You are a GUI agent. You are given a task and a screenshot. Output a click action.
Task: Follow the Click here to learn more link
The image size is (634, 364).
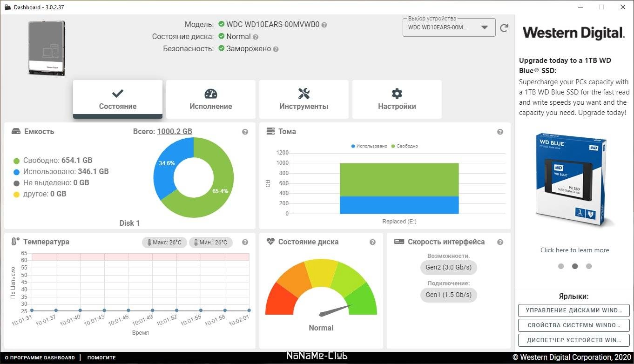[x=575, y=250]
